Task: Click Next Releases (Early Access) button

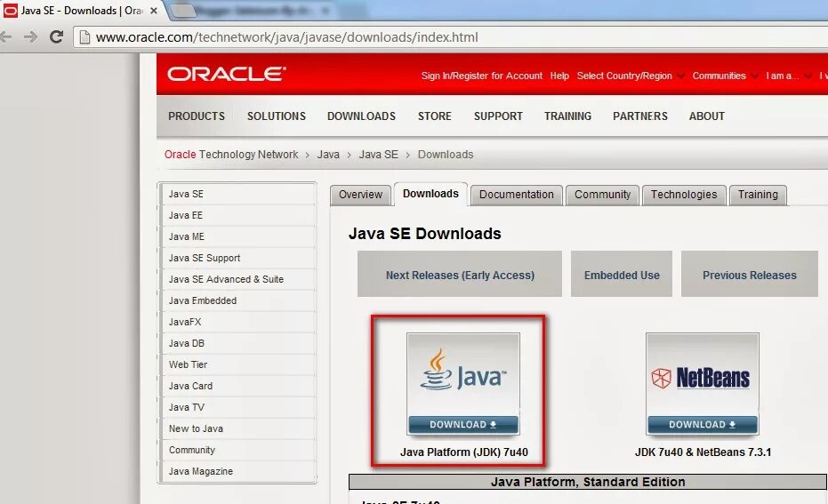Action: click(x=460, y=275)
